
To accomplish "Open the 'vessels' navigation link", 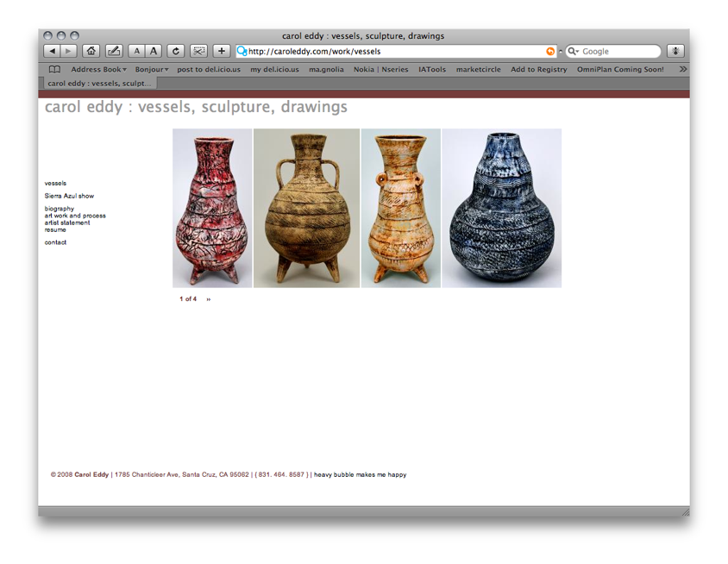I will 55,183.
